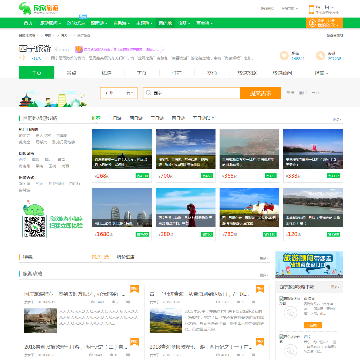Click the orange button in the right sidebar card
Image resolution: width=360 pixels, height=360 pixels.
coord(313,325)
